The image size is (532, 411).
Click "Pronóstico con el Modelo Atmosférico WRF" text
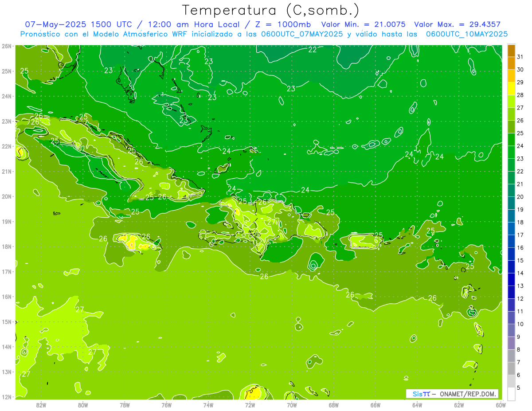[x=104, y=34]
